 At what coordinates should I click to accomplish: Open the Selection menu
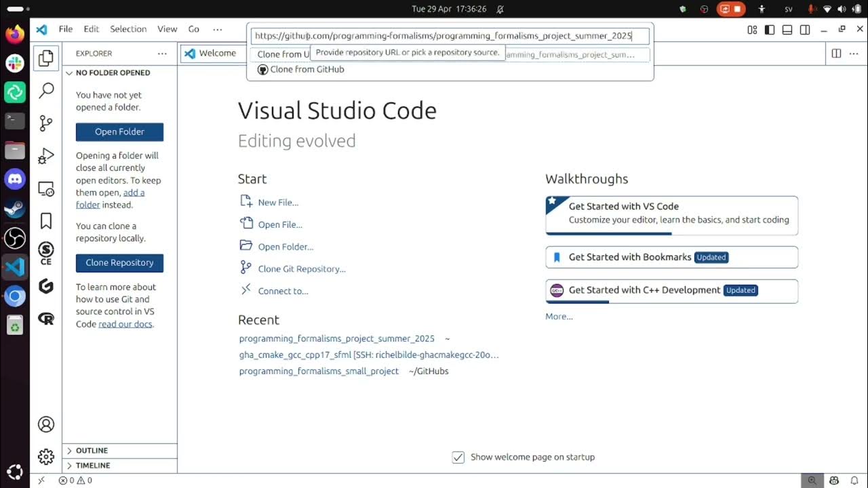point(128,29)
